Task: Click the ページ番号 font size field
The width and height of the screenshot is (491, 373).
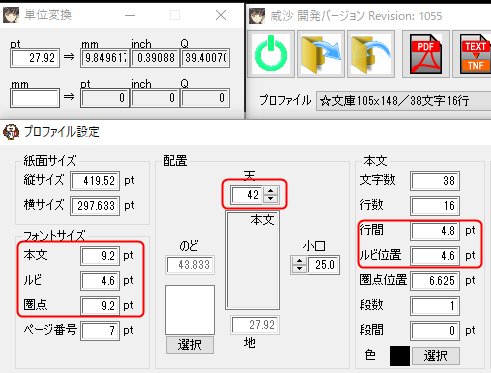Action: pos(100,331)
